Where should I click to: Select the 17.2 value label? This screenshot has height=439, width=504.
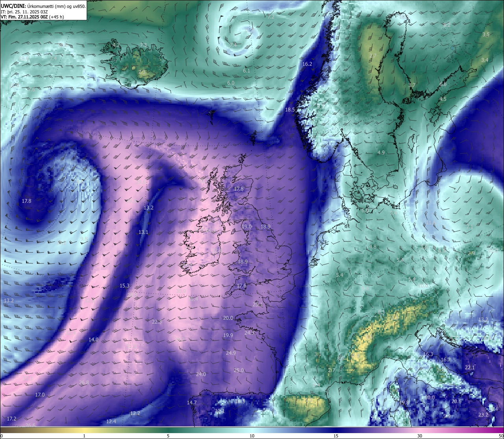tap(11, 419)
